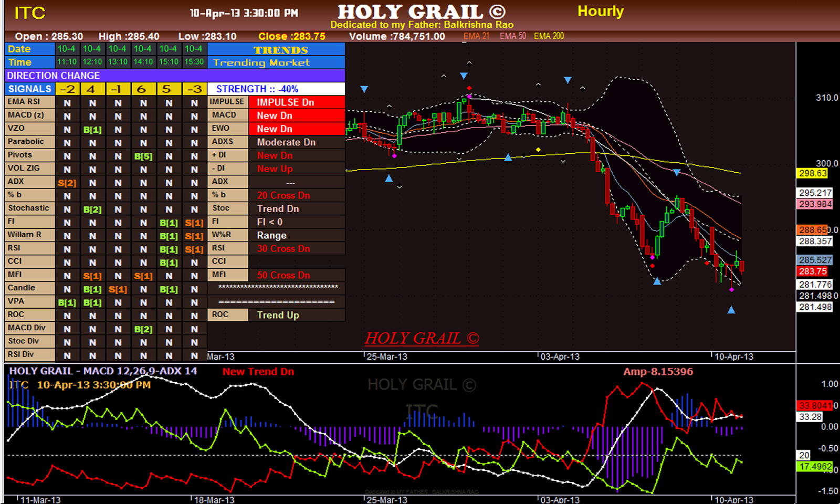Open the TRENDS panel header
840x504 pixels.
coord(281,50)
